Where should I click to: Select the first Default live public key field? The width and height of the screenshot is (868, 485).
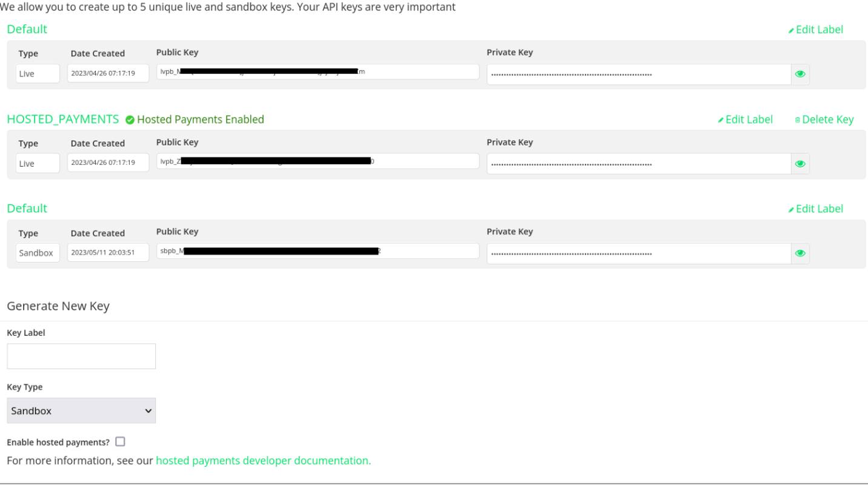point(318,72)
